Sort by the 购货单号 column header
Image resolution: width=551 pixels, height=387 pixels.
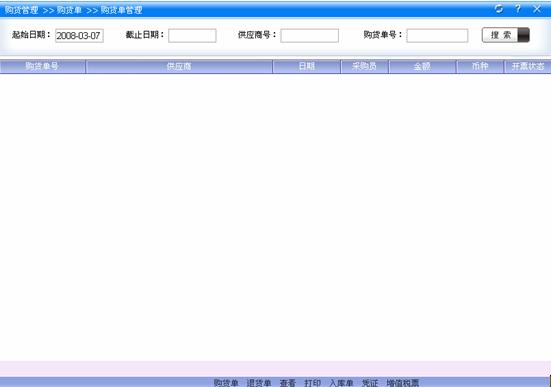(x=42, y=66)
